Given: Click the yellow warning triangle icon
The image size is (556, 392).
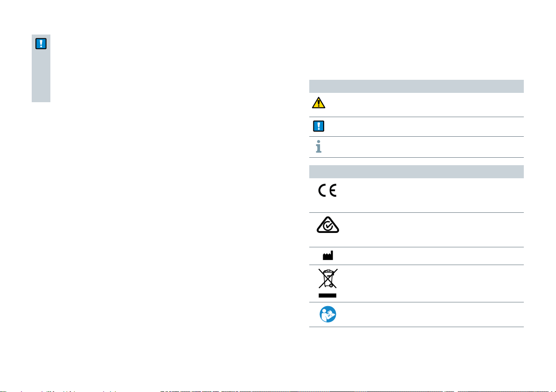Looking at the screenshot, I should coord(319,103).
